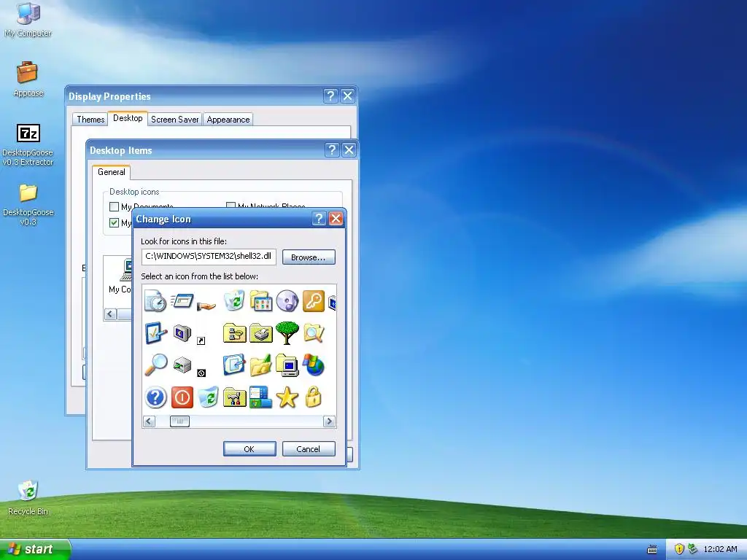This screenshot has height=560, width=747.
Task: Click Browse to choose another icon file
Action: (309, 257)
